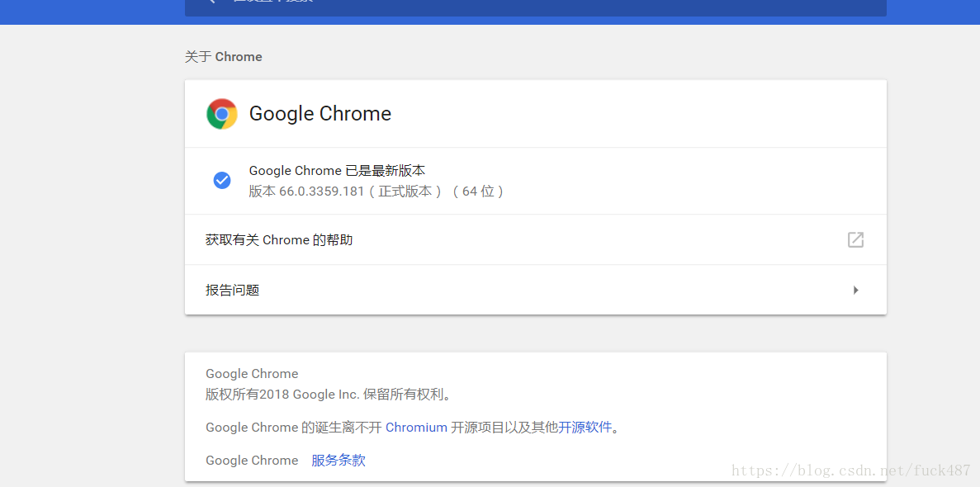
Task: Open 获取有关 Chrome 的帮助 row
Action: click(x=536, y=239)
